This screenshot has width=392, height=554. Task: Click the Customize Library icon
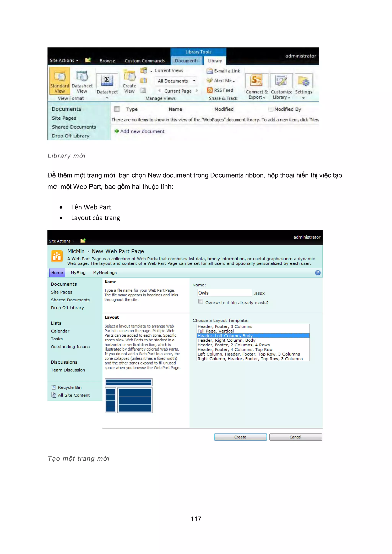pyautogui.click(x=281, y=81)
